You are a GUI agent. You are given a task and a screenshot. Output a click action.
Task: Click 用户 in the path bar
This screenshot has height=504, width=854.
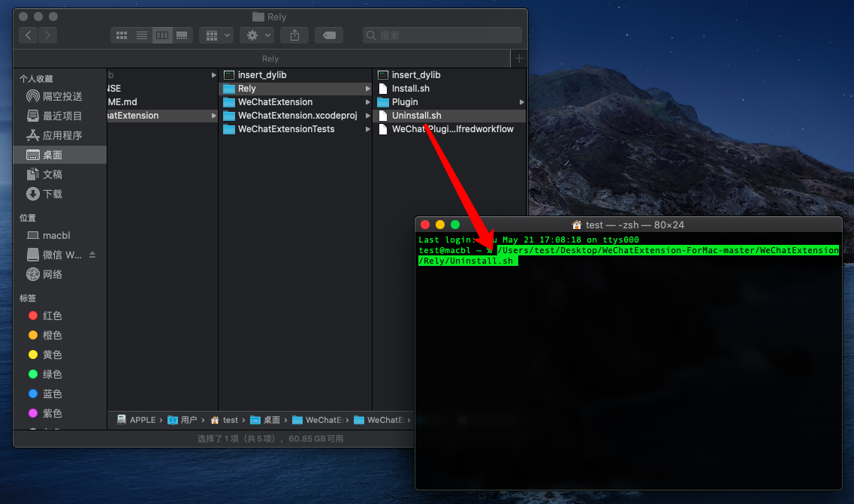pos(183,420)
